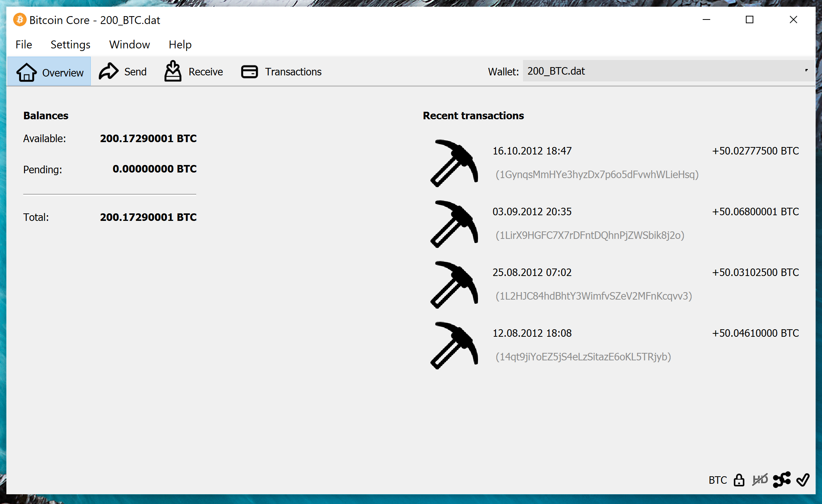Screen dimensions: 822x504
Task: Click the +50.06800001 BTC transaction amount
Action: (x=755, y=212)
